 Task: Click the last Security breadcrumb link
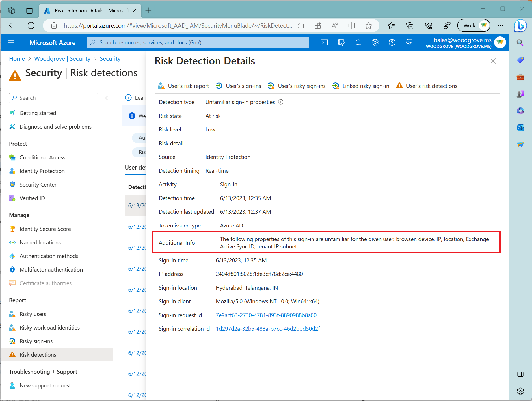tap(110, 59)
